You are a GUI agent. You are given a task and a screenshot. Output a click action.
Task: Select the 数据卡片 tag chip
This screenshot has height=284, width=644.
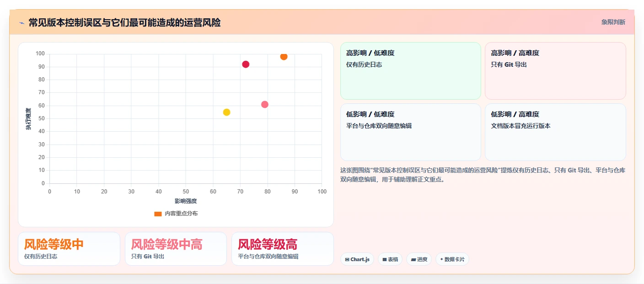tap(452, 259)
